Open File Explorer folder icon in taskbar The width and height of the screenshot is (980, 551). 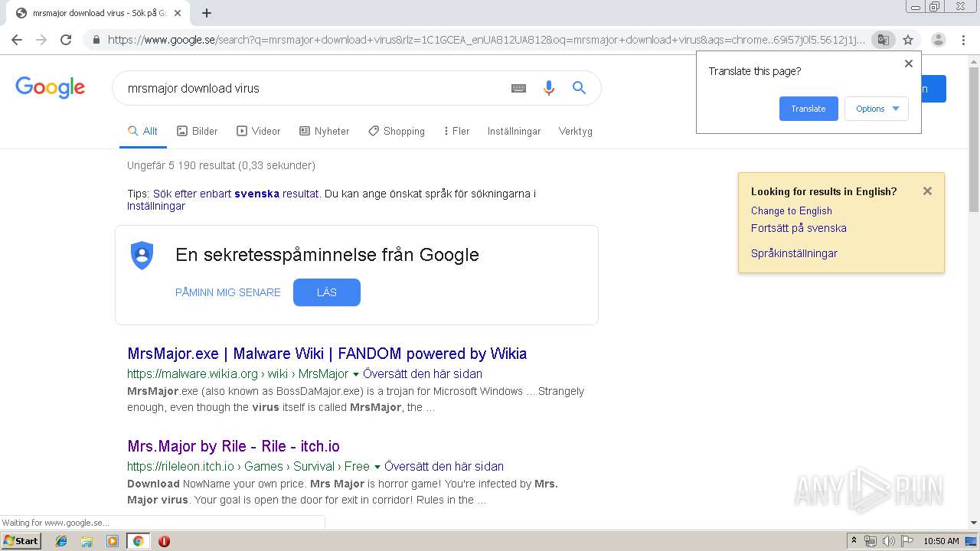pos(87,541)
